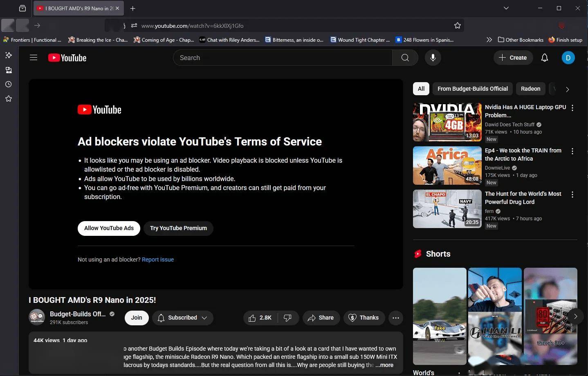Open the El Chapo video thumbnail
The image size is (588, 376).
pyautogui.click(x=447, y=209)
